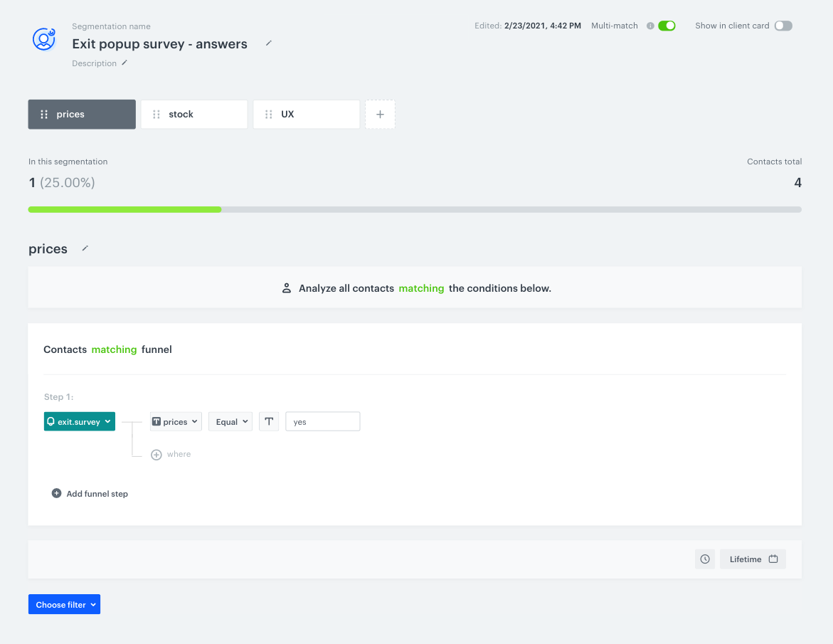833x644 pixels.
Task: Open the Equal operator dropdown
Action: point(230,421)
